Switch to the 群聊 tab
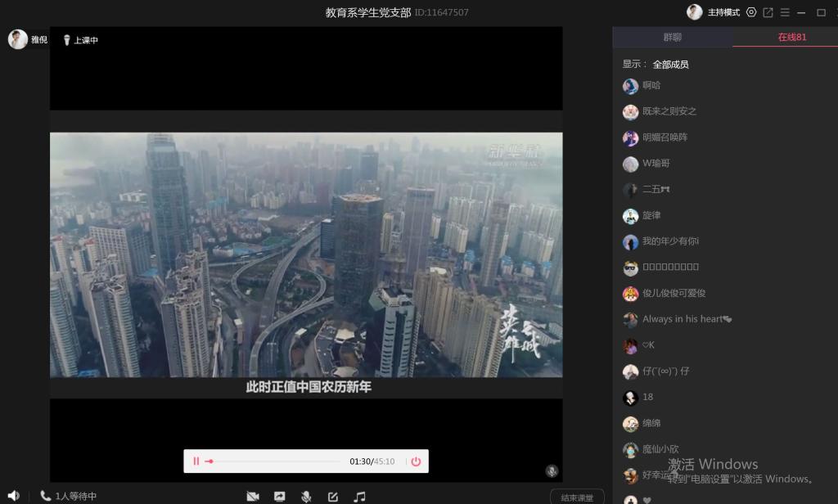Image resolution: width=838 pixels, height=504 pixels. pyautogui.click(x=672, y=37)
